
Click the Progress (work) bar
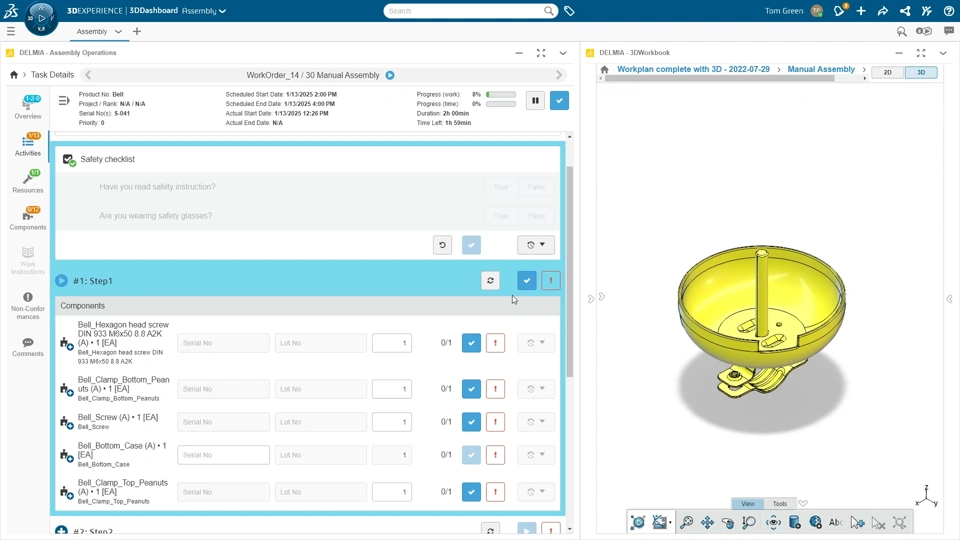click(501, 95)
